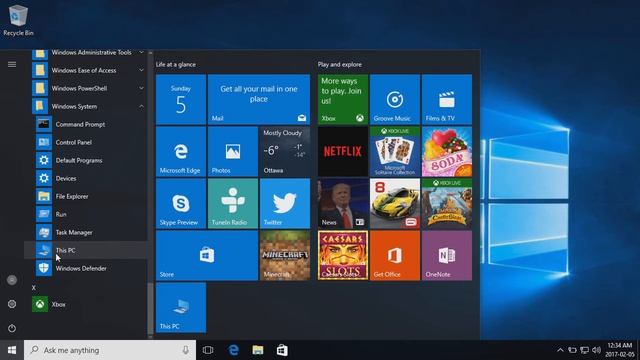Launch the Caesars Slots tile

(343, 256)
